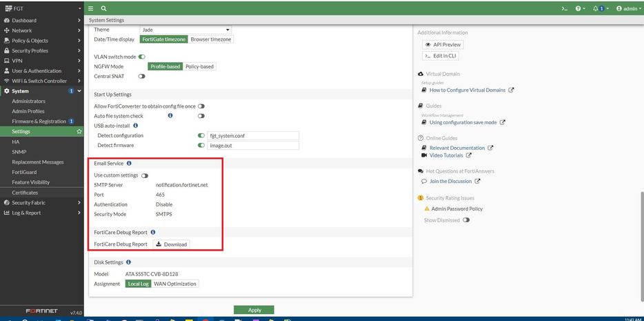The width and height of the screenshot is (644, 321).
Task: Click the image.out input field
Action: click(253, 146)
